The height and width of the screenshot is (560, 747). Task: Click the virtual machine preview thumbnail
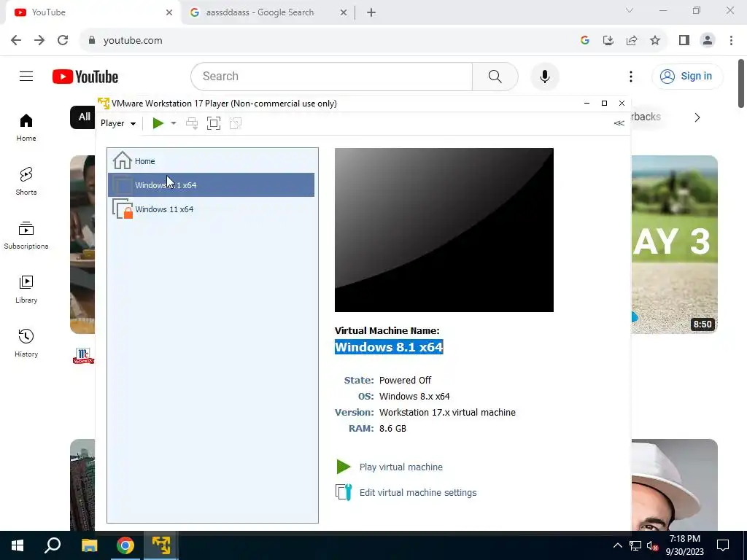444,230
